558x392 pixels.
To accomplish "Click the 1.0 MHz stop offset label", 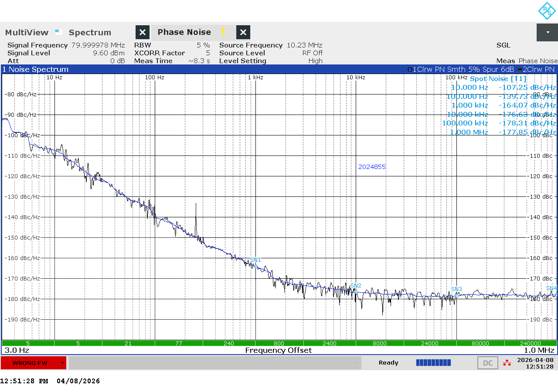I will (x=539, y=351).
